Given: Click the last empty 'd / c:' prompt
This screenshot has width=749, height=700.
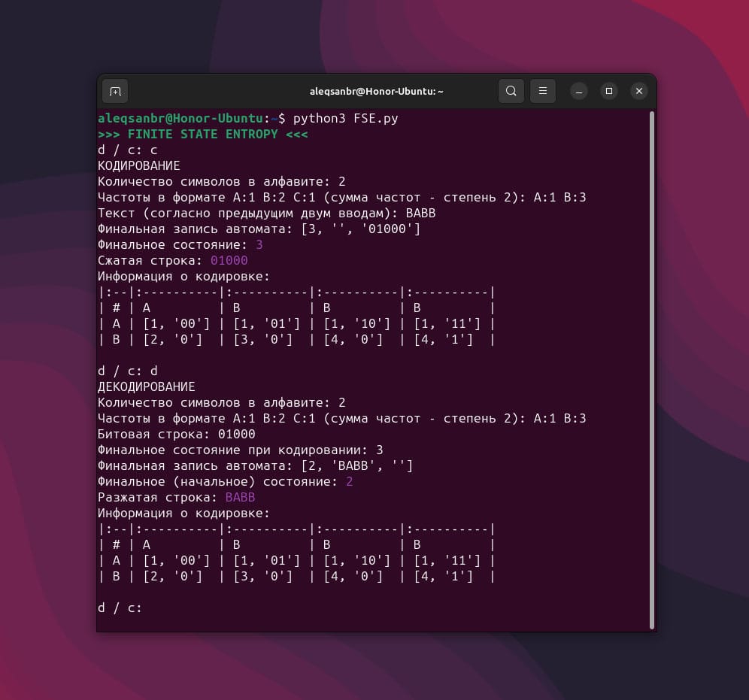Looking at the screenshot, I should [x=120, y=608].
